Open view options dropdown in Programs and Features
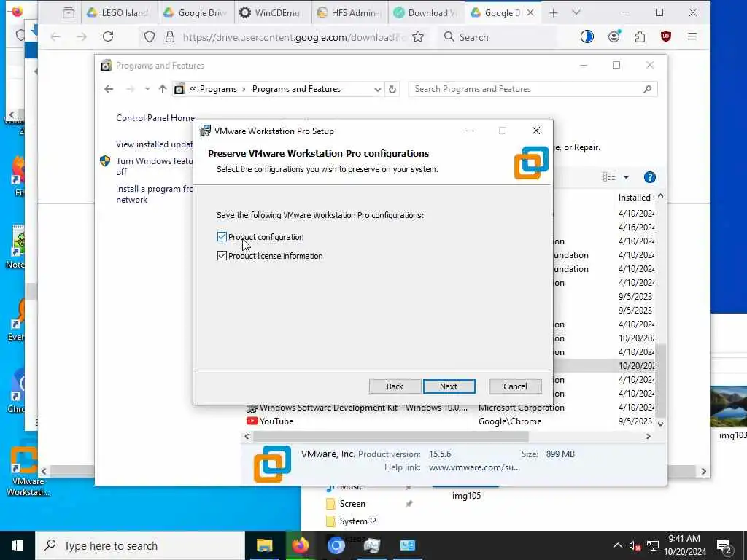 coord(626,177)
